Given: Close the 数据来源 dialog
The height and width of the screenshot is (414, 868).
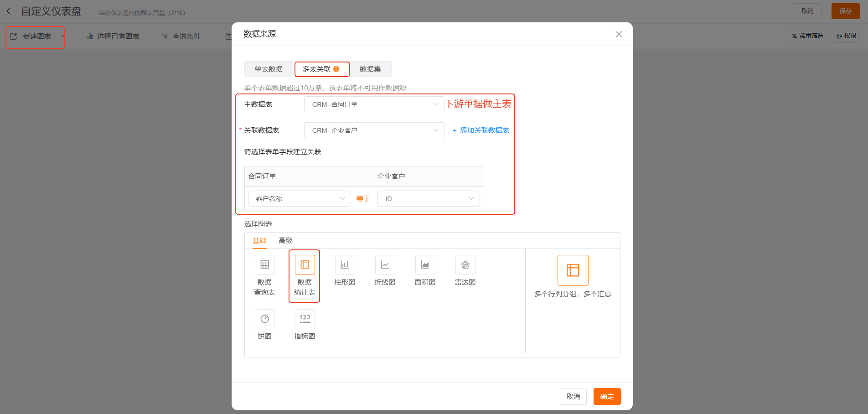Looking at the screenshot, I should point(619,35).
